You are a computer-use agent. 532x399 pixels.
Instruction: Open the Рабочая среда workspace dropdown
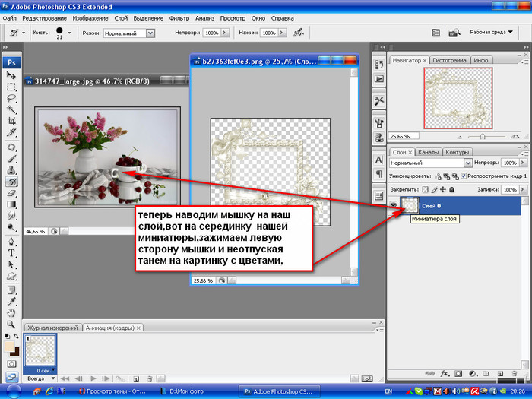pos(491,32)
